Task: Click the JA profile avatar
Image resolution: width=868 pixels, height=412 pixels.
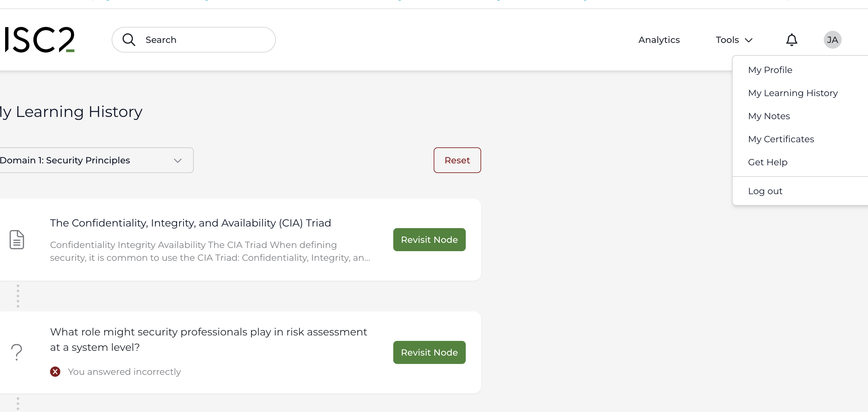Action: [832, 39]
